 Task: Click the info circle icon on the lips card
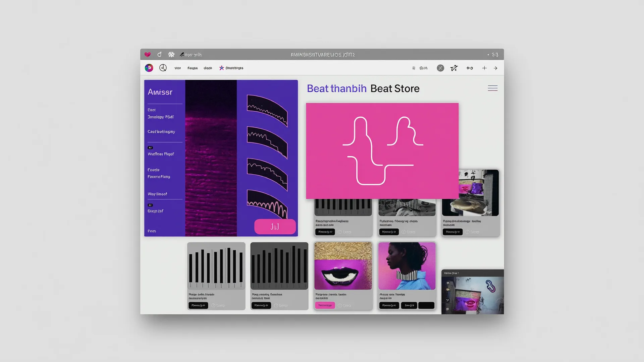click(340, 306)
